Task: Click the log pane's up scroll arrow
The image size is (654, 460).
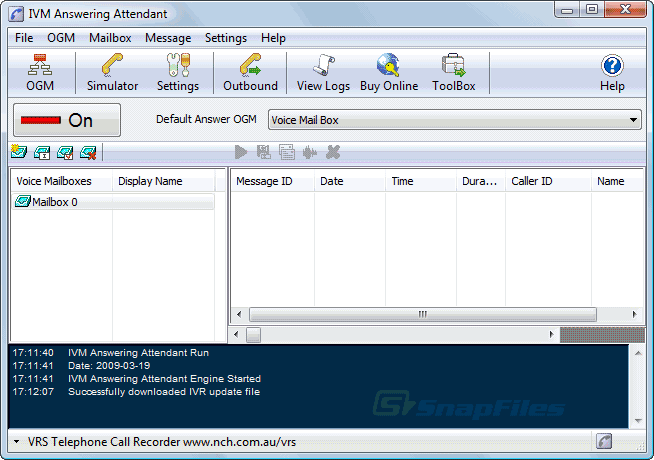Action: [638, 353]
